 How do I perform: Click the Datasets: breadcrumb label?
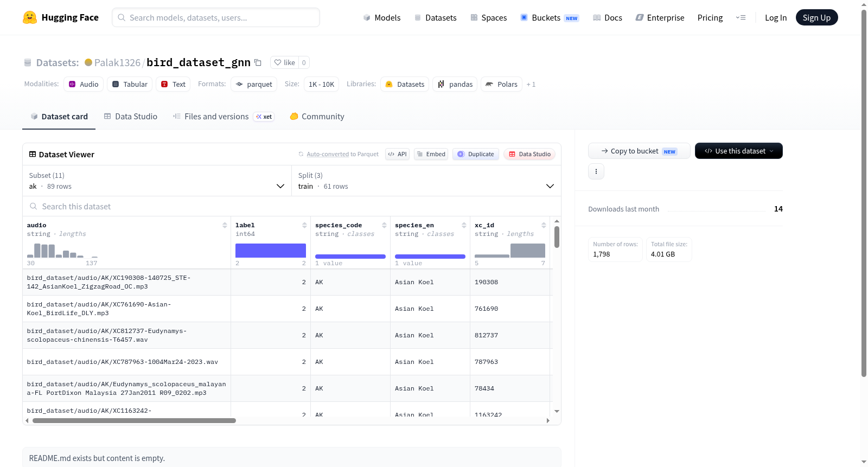click(x=58, y=62)
